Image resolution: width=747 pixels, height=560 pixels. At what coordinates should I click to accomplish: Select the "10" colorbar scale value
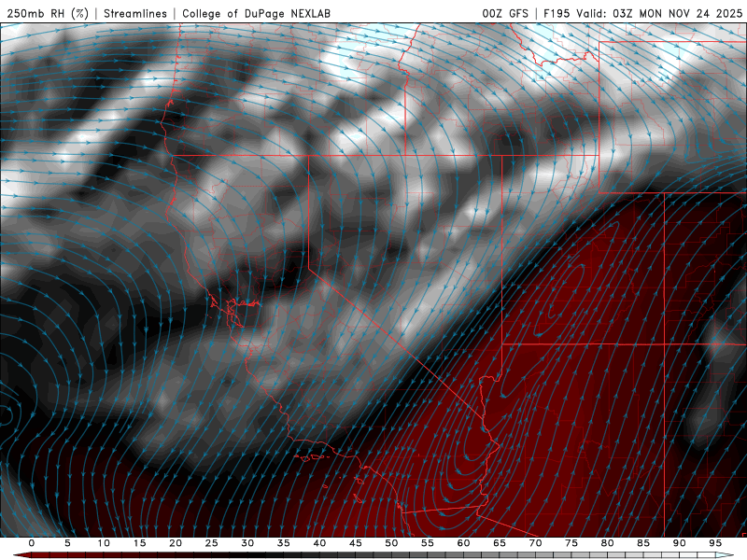[x=104, y=543]
